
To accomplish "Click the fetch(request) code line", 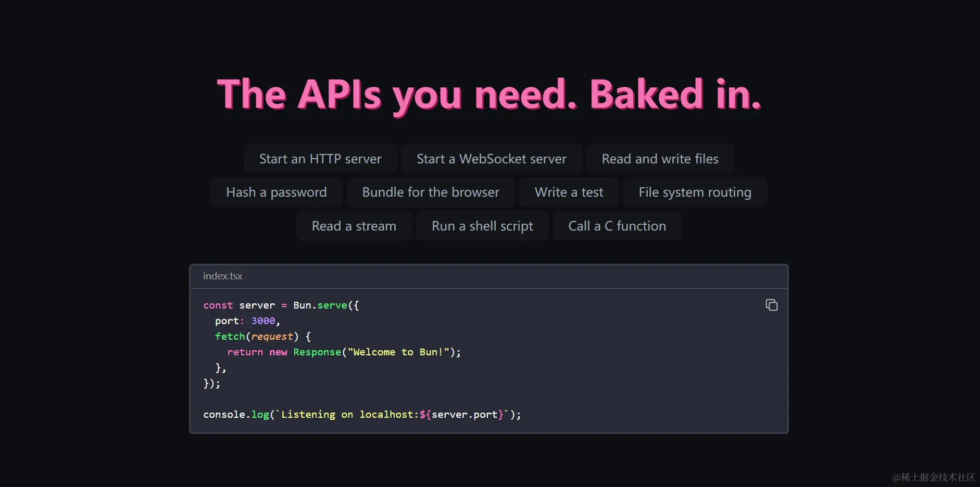I will [x=263, y=337].
